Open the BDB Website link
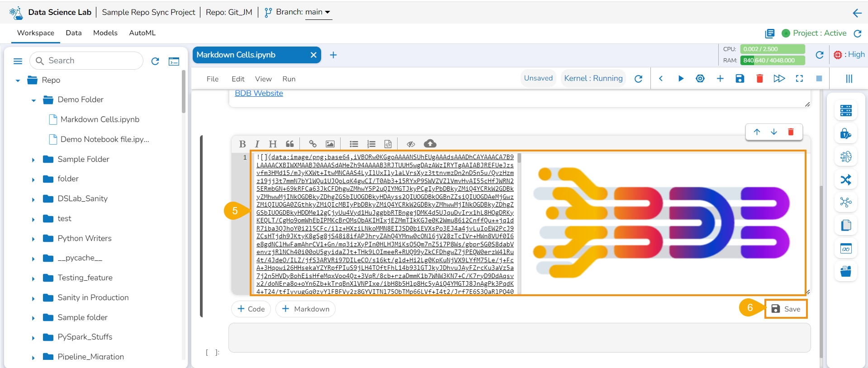This screenshot has width=868, height=368. [x=259, y=93]
